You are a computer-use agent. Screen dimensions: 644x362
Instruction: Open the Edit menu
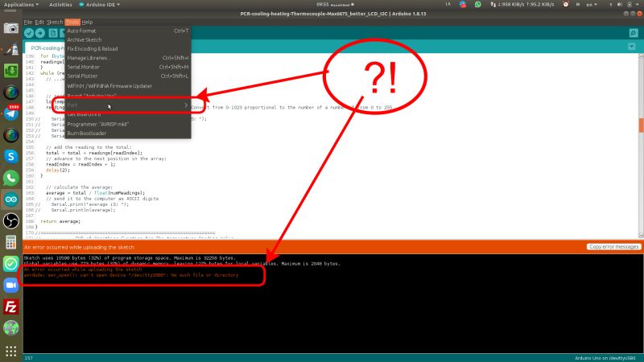coord(39,23)
